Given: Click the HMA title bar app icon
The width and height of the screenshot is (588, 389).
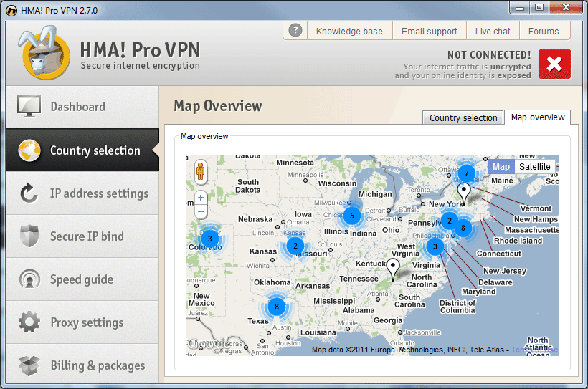Looking at the screenshot, I should (x=11, y=11).
